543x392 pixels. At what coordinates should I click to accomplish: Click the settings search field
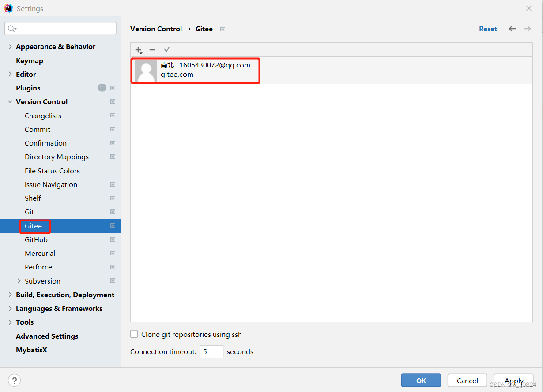tap(60, 29)
